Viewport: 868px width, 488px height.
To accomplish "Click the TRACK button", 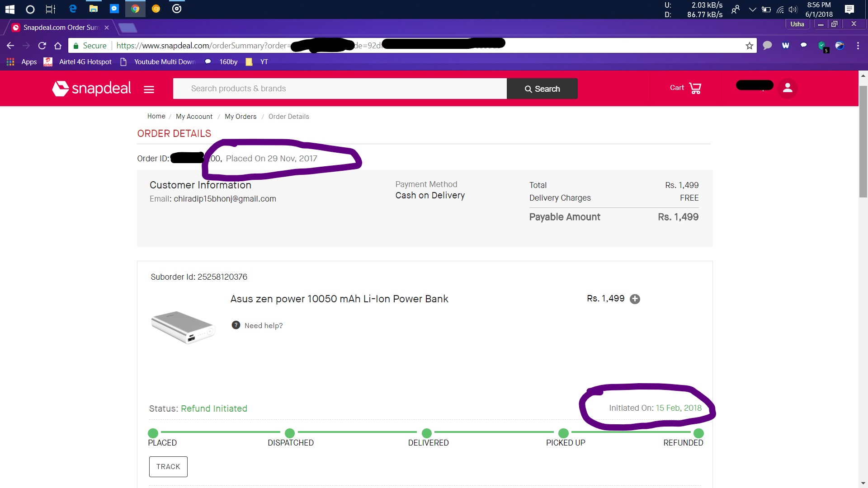I will pos(168,467).
